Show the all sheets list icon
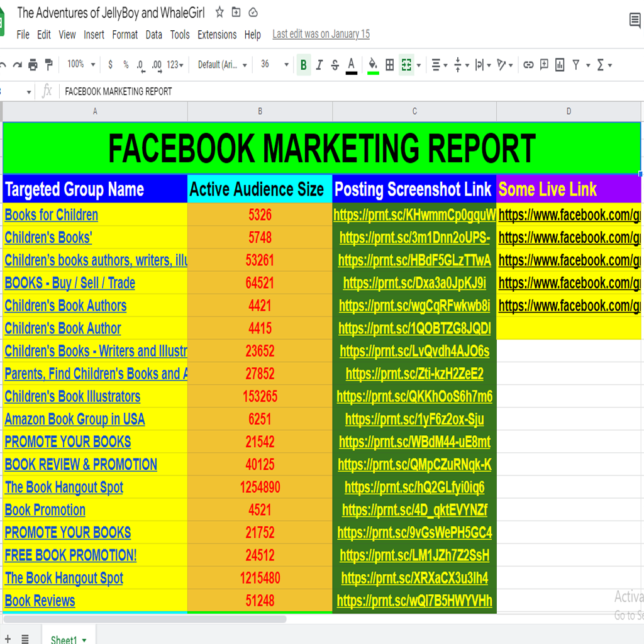The image size is (644, 644). [25, 639]
